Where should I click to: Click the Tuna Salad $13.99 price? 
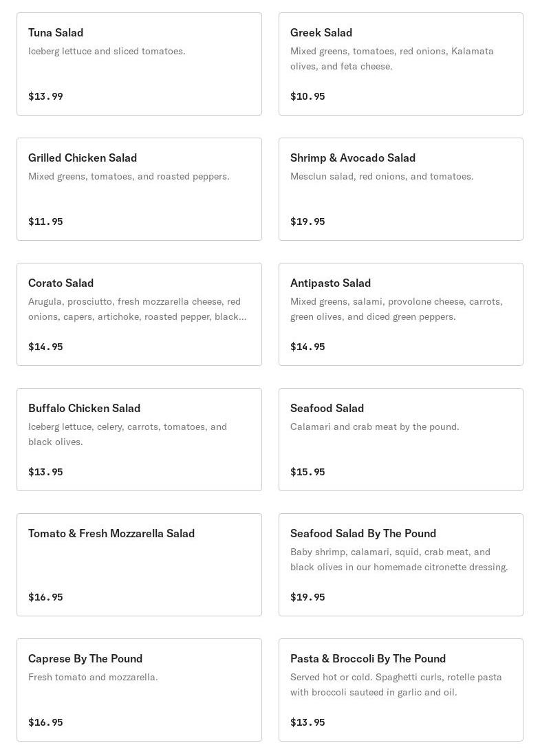[46, 96]
